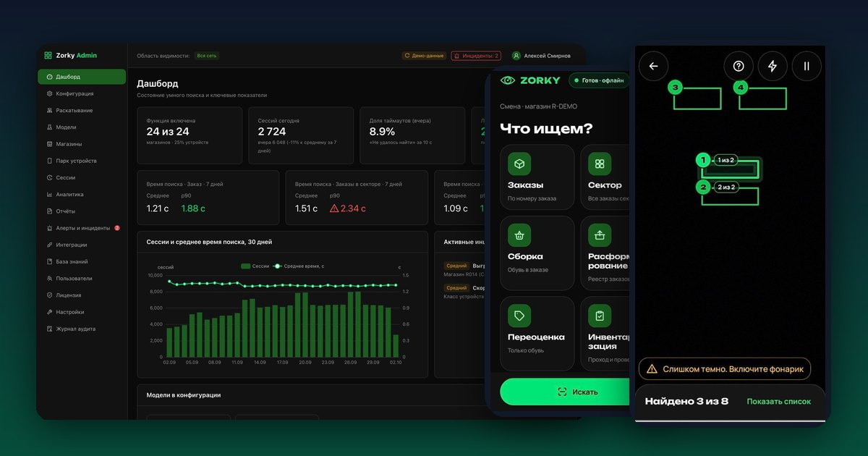The width and height of the screenshot is (868, 456).
Task: Click the icon beside Журнал аудита
Action: pos(49,329)
